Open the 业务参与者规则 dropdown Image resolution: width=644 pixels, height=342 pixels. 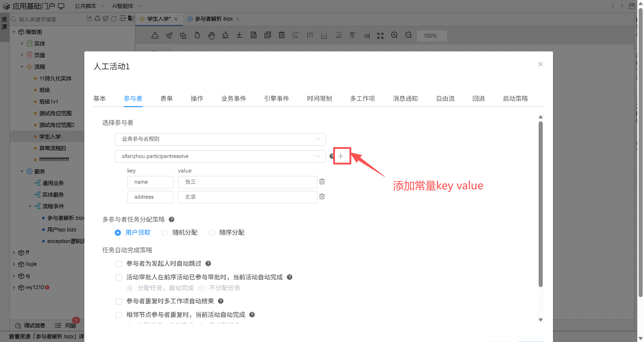[x=220, y=139]
